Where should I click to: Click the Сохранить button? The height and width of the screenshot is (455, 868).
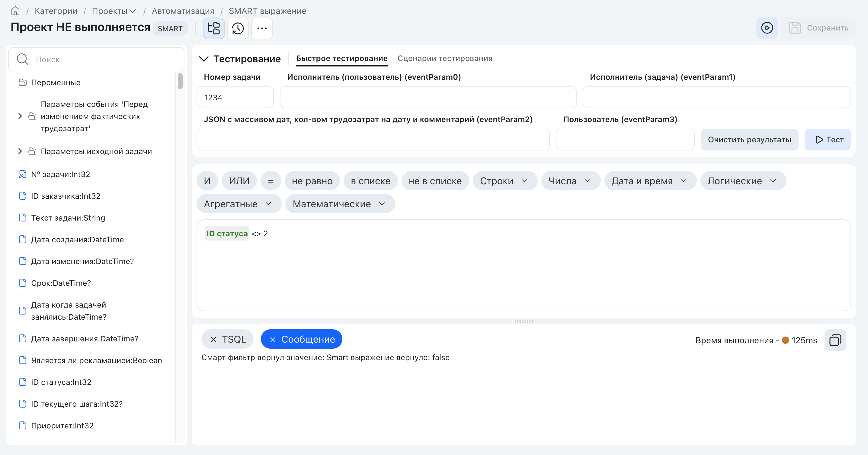(x=818, y=28)
